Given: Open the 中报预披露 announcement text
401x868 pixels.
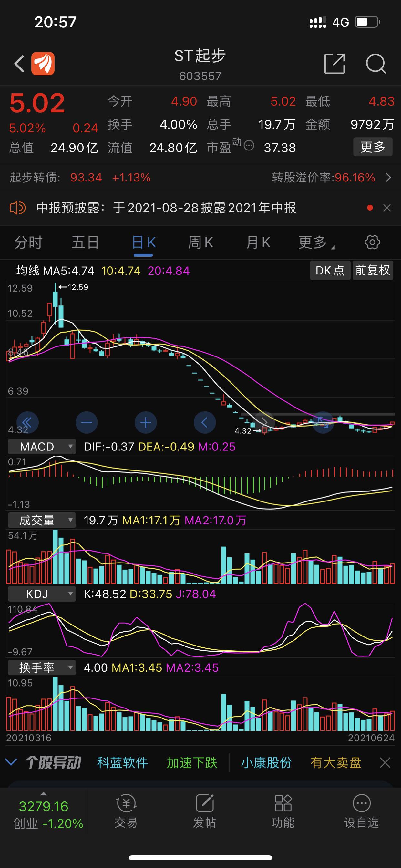Looking at the screenshot, I should click(166, 208).
